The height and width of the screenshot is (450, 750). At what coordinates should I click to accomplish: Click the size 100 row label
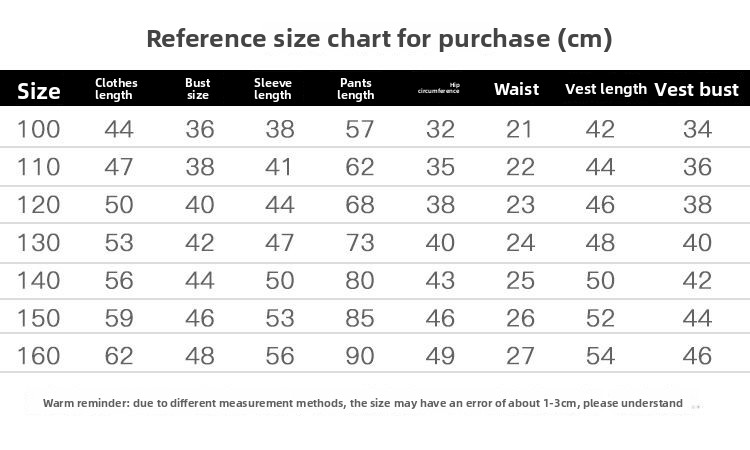click(x=39, y=129)
